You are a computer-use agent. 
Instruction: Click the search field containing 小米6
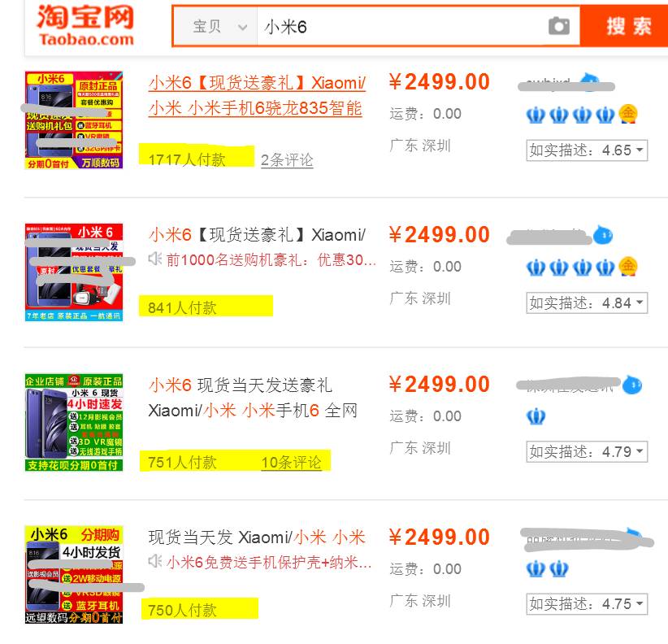click(x=402, y=26)
